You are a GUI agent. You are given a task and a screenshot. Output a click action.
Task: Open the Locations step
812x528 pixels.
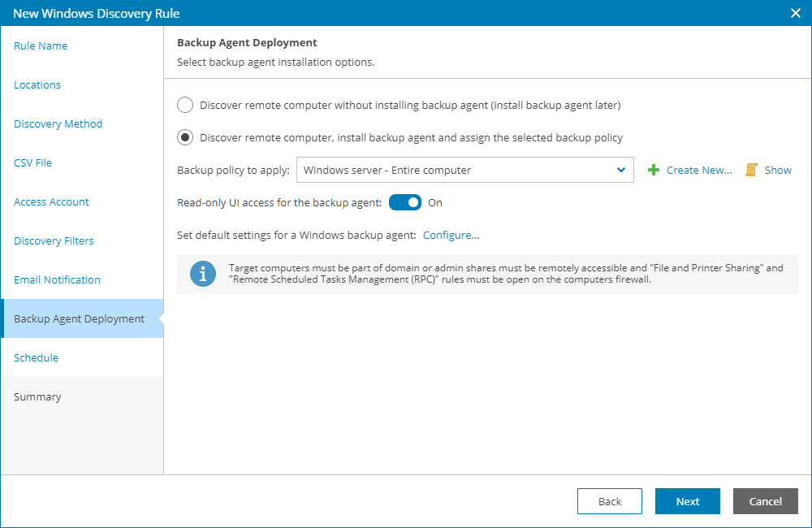pos(37,84)
